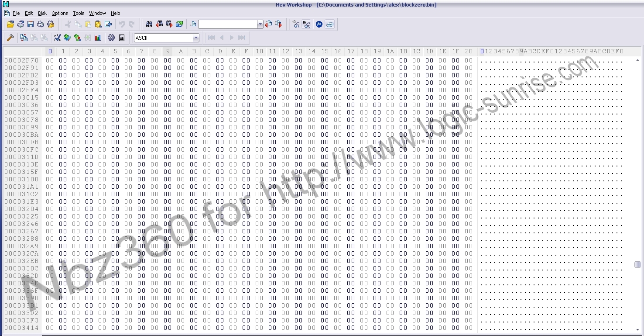Open settings via the gear icon

click(111, 38)
